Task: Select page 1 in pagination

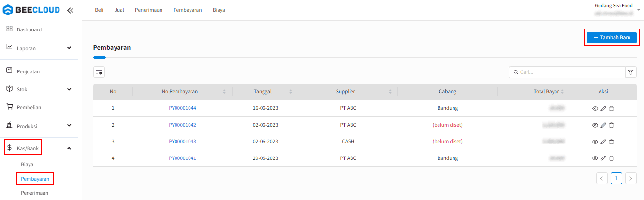Action: click(616, 178)
